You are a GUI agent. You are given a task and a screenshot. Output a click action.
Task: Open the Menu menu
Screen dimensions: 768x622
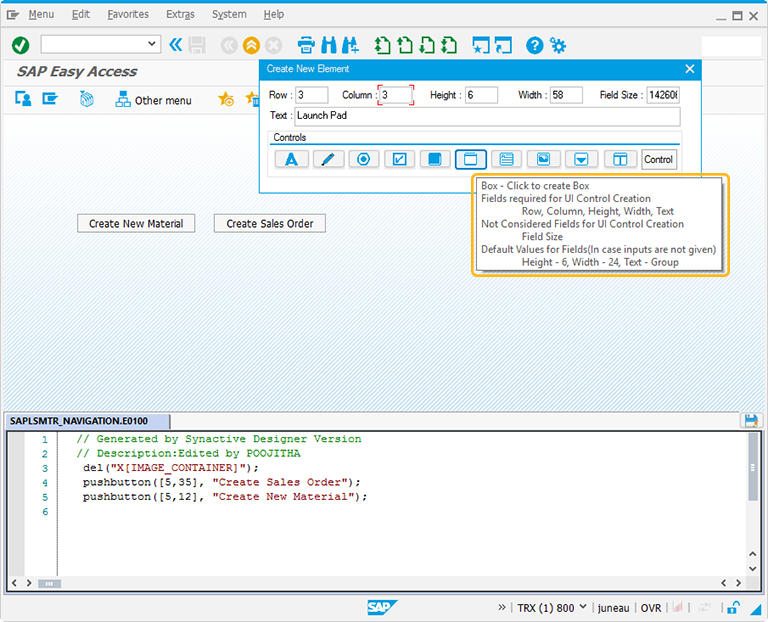click(41, 15)
